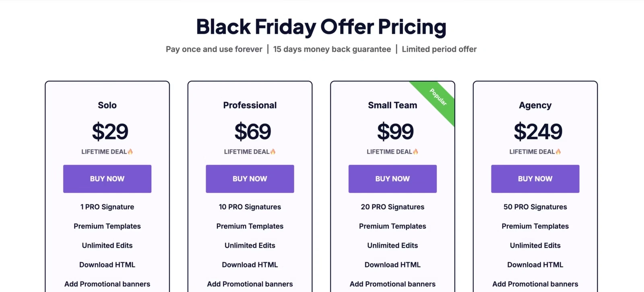
Task: Click the Limited period offer text
Action: [x=439, y=49]
